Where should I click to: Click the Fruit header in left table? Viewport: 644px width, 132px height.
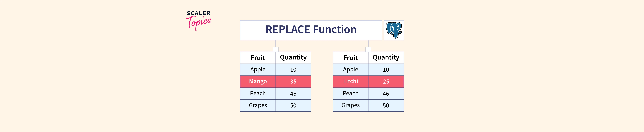258,58
